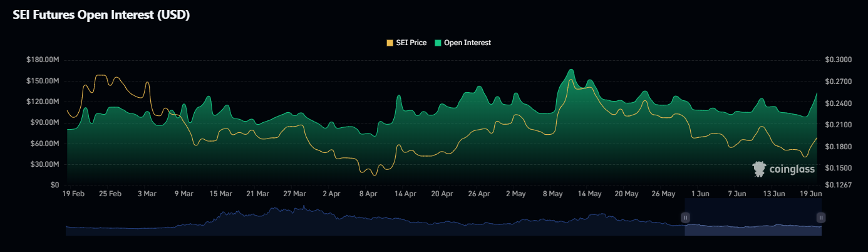Viewport: 868px width, 252px height.
Task: Click the $0.1800 right axis label
Action: pos(839,147)
